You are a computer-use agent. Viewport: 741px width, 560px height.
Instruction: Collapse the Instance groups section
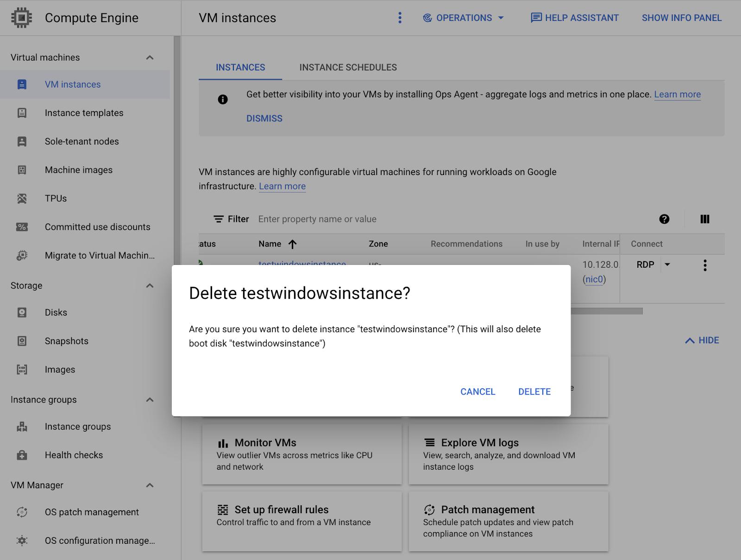tap(150, 400)
